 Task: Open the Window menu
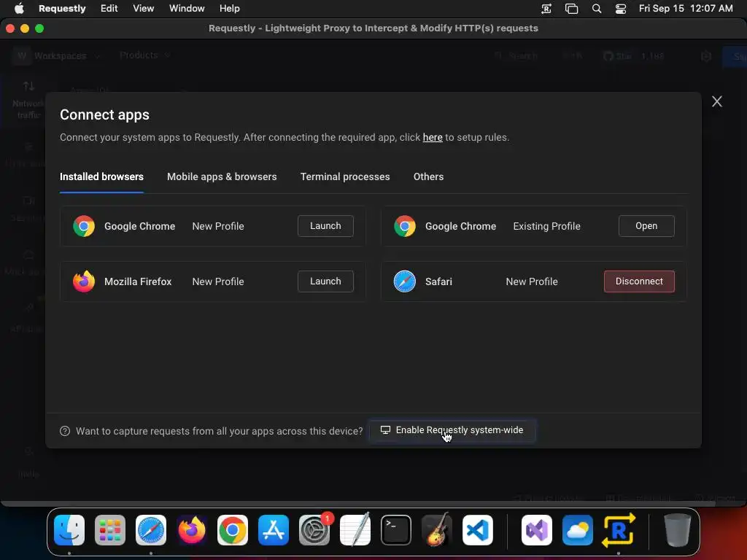(187, 8)
